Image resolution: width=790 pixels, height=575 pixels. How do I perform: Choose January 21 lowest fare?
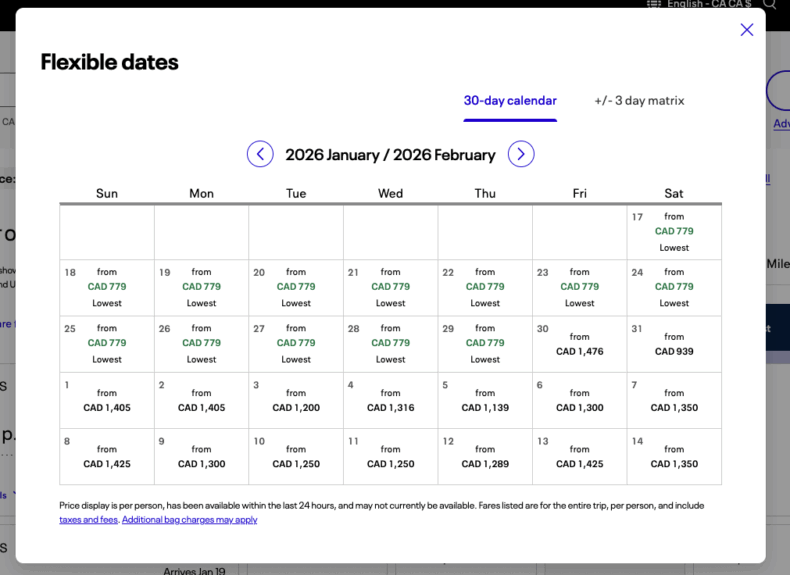coord(390,288)
